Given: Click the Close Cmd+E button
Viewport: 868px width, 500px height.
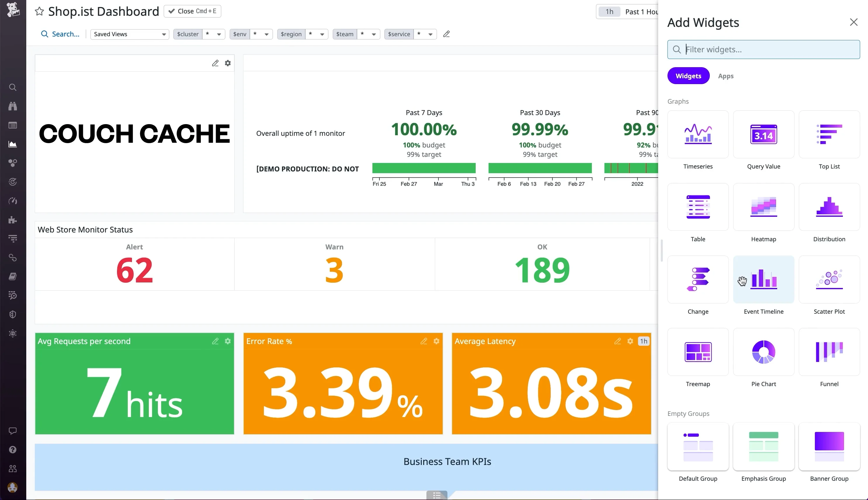Looking at the screenshot, I should coord(192,11).
